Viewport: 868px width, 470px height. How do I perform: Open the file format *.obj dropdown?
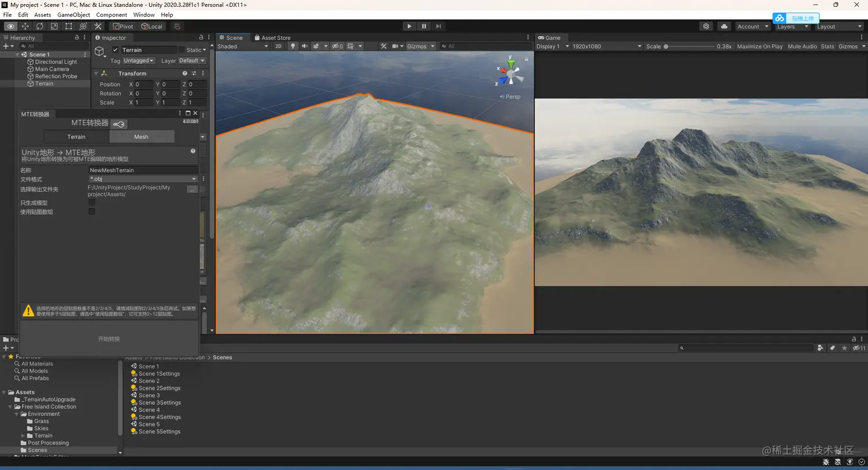tap(143, 179)
